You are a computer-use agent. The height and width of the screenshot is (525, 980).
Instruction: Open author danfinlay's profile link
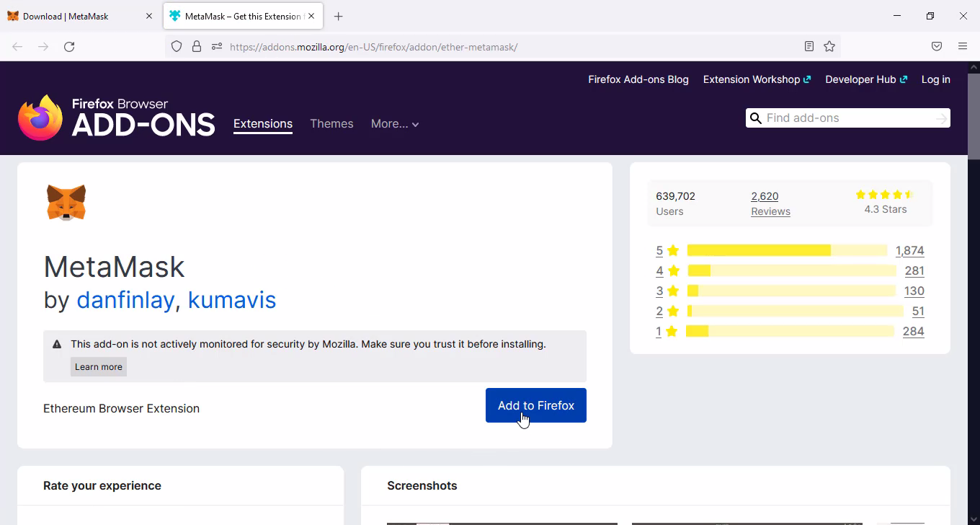tap(125, 300)
